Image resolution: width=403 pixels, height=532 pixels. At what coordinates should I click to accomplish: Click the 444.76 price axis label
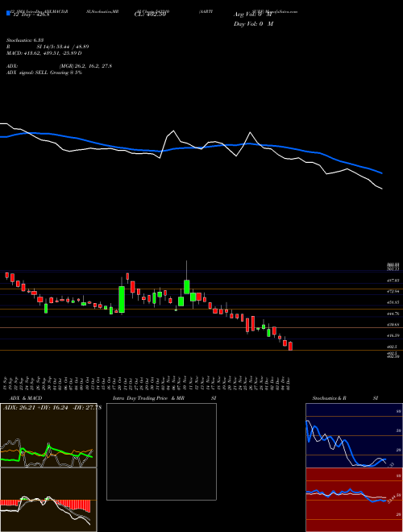click(393, 314)
